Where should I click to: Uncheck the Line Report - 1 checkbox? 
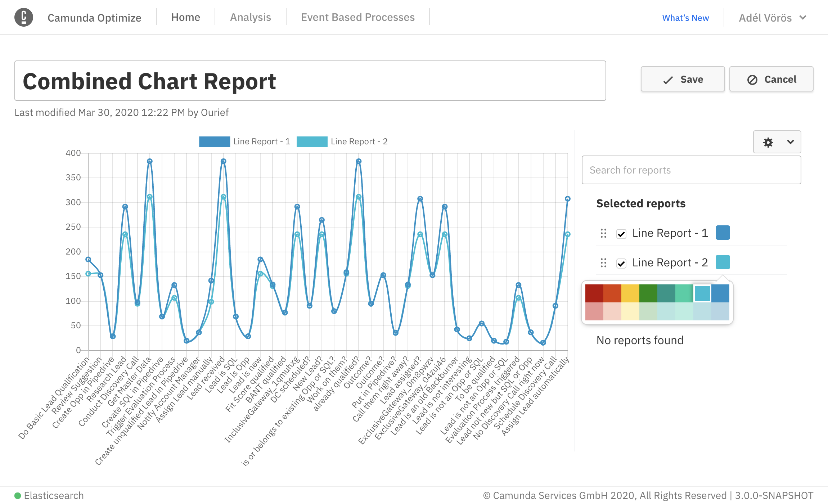point(621,234)
